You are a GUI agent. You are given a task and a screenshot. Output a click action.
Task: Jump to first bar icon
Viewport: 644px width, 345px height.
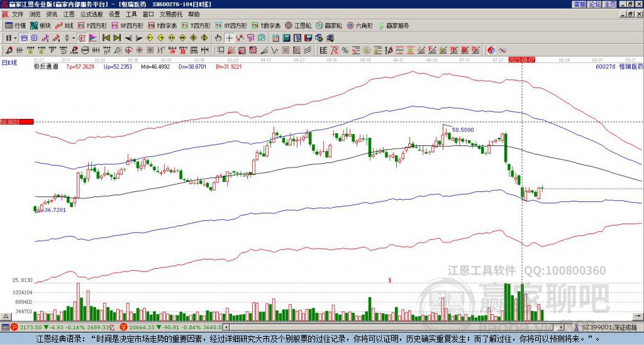[106, 38]
